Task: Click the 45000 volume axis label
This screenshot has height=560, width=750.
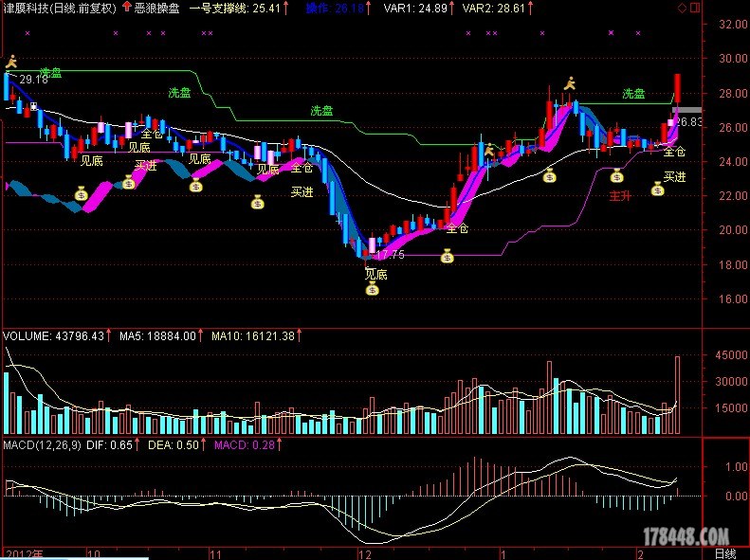Action: click(731, 355)
